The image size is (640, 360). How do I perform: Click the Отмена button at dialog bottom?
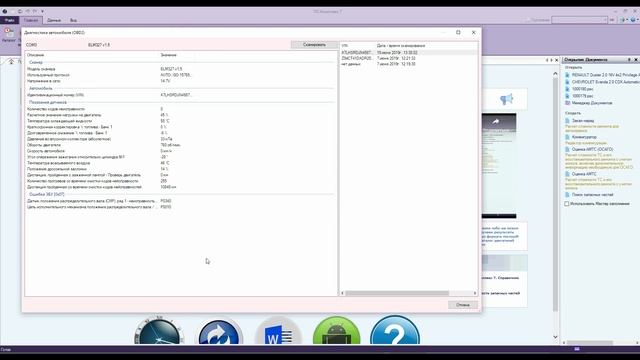(463, 305)
